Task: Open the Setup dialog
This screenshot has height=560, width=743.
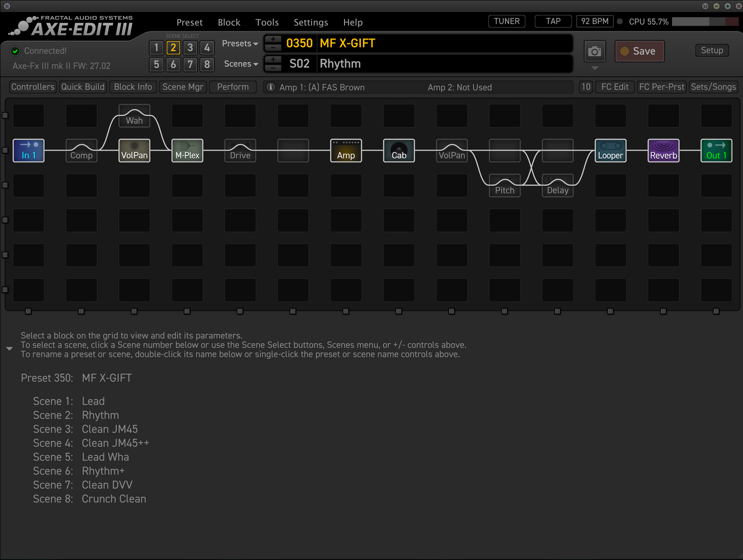Action: click(712, 50)
